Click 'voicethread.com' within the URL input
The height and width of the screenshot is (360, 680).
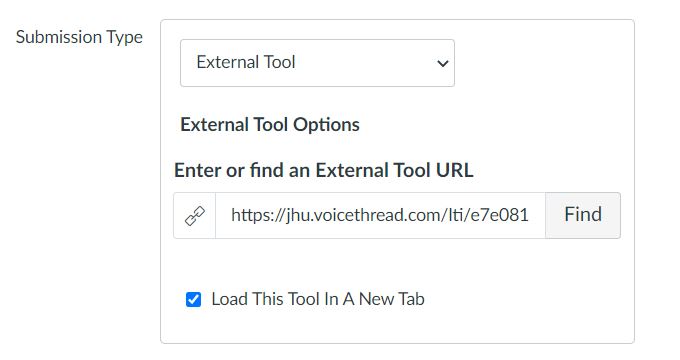tap(375, 215)
